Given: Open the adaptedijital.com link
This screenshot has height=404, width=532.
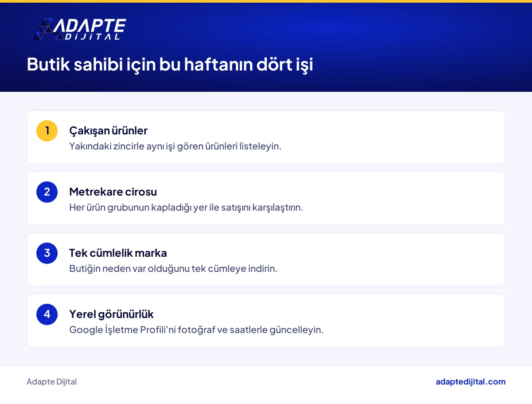Looking at the screenshot, I should pos(470,382).
